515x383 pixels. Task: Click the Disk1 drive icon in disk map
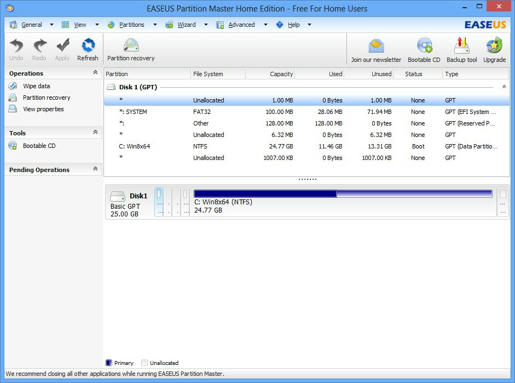[117, 196]
